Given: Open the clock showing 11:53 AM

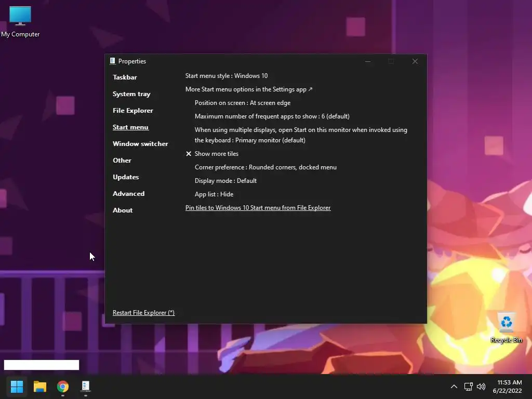Looking at the screenshot, I should 507,387.
